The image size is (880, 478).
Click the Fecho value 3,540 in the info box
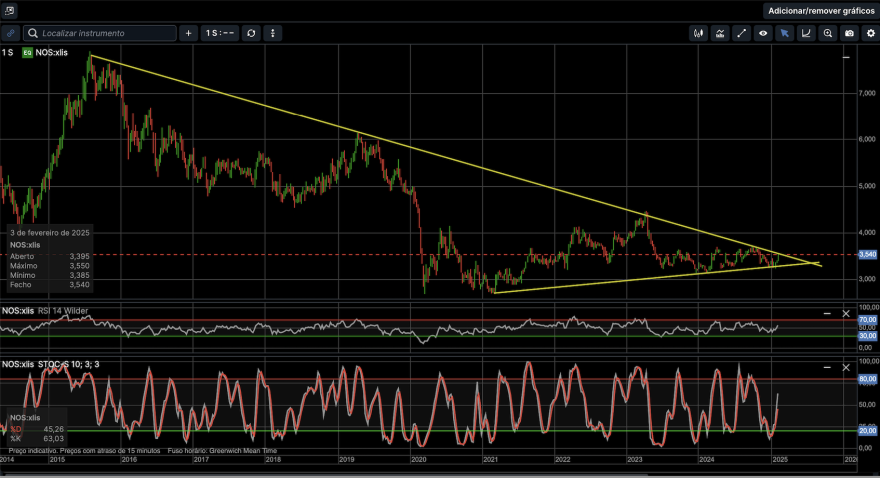coord(79,284)
